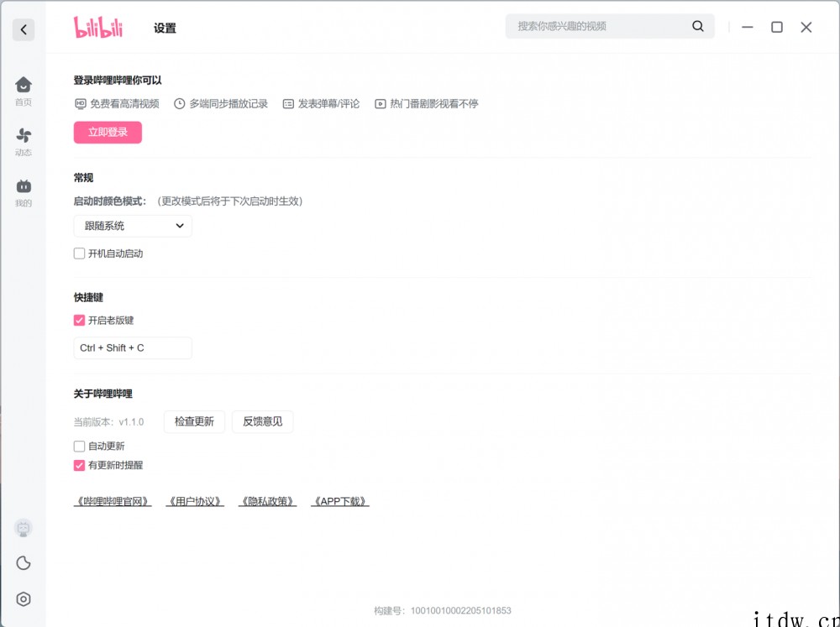Click 检查更新 button

coord(195,422)
